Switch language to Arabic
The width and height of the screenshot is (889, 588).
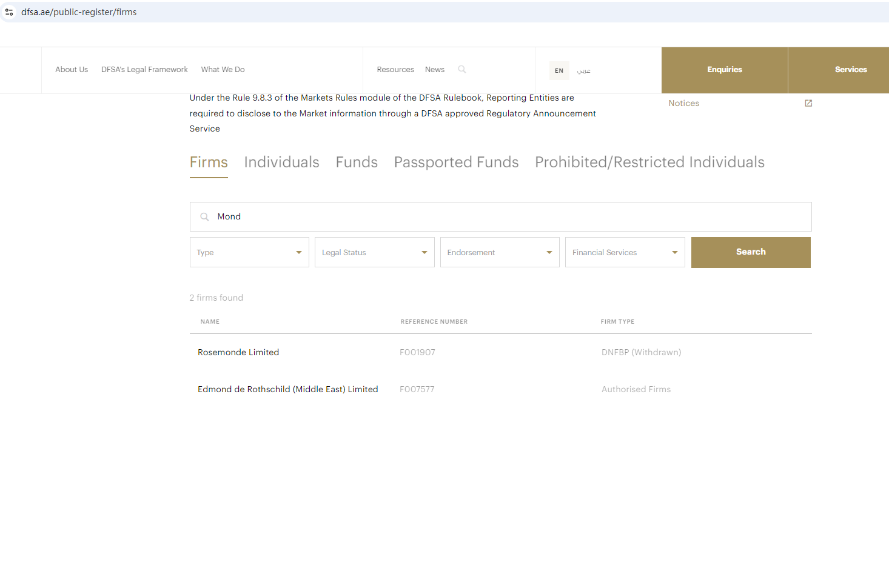[x=583, y=71]
